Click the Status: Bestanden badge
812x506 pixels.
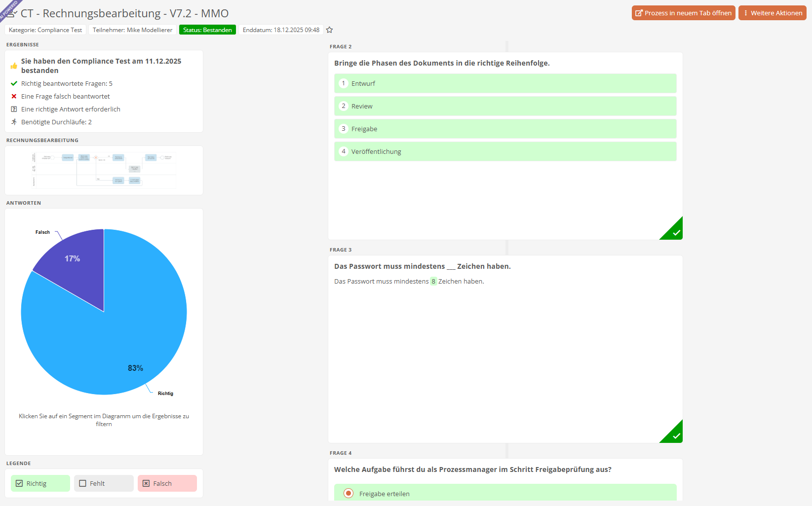click(207, 30)
